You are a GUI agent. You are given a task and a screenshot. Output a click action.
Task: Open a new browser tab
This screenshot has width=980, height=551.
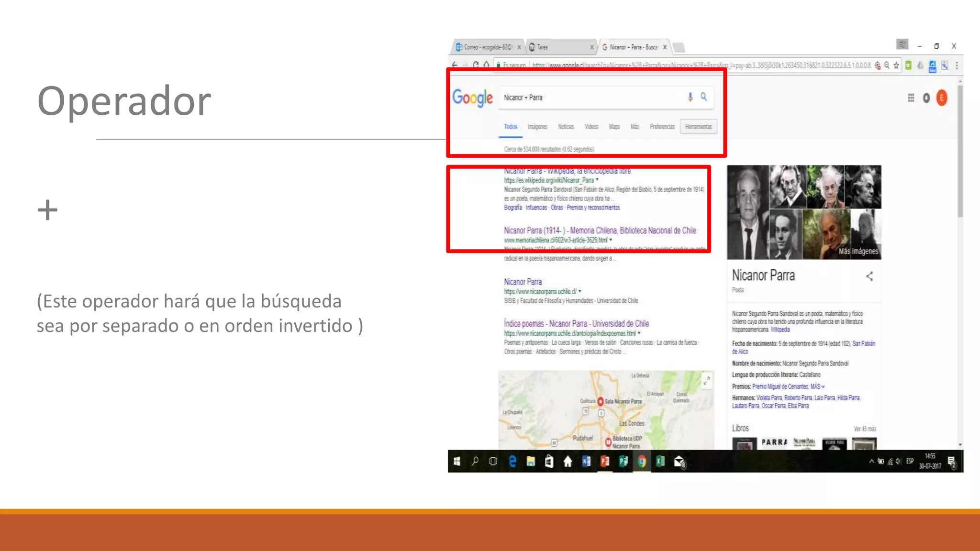pos(679,47)
